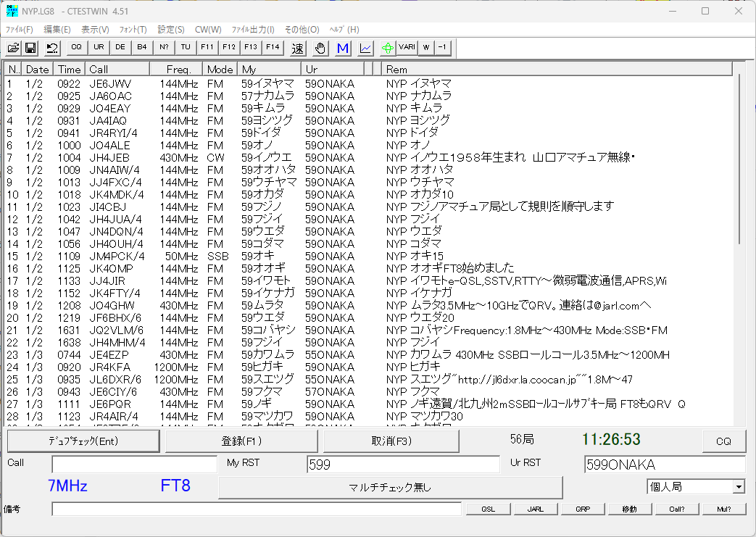Screen dimensions: 756x537
Task: Select log row with call JL6DXR/6
Action: pos(369,380)
